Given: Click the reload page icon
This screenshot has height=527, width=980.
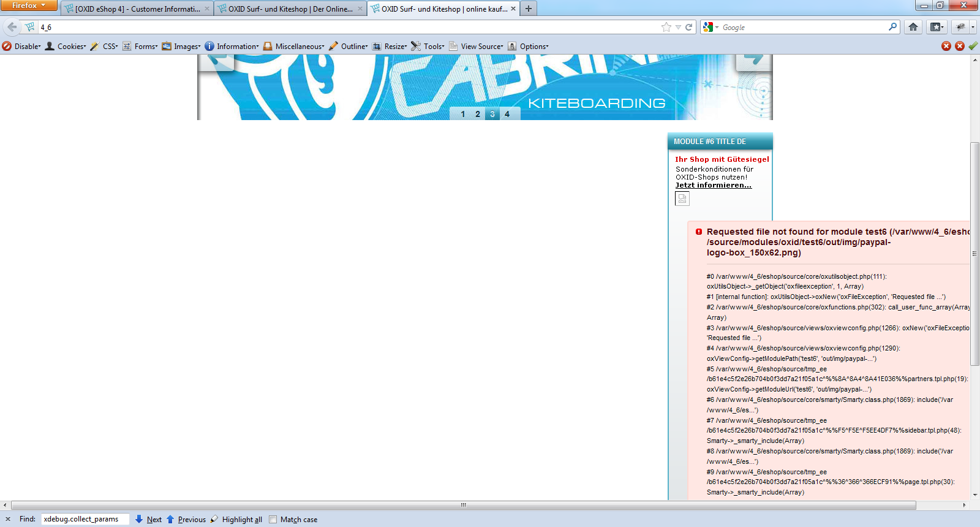Looking at the screenshot, I should tap(689, 27).
